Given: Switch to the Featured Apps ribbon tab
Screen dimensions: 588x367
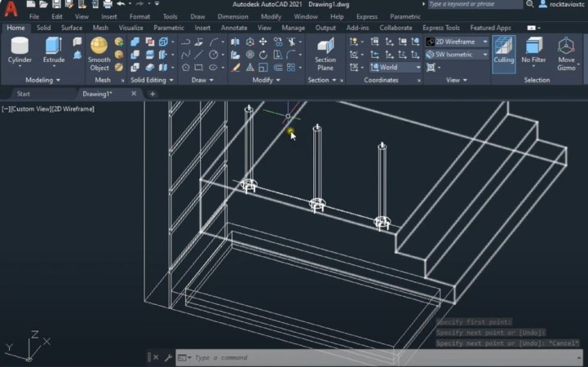Looking at the screenshot, I should (490, 28).
